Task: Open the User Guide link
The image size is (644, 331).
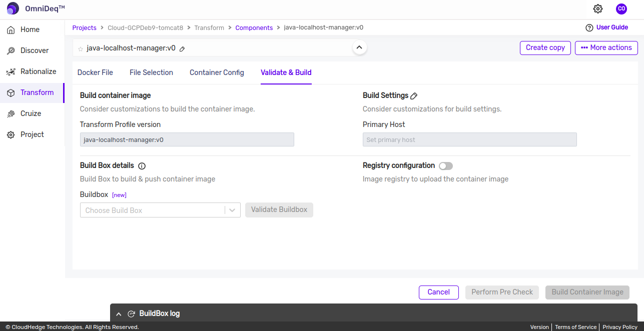Action: pos(612,27)
